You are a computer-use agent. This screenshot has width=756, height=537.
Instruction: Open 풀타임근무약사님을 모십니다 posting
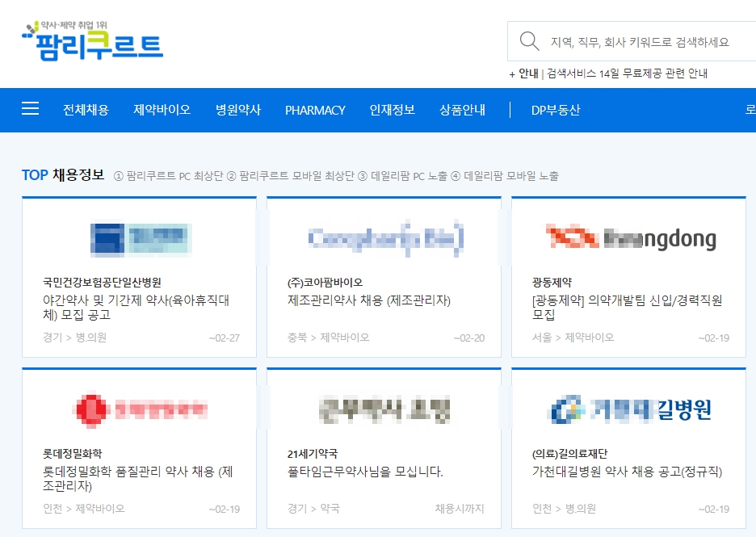pyautogui.click(x=365, y=472)
